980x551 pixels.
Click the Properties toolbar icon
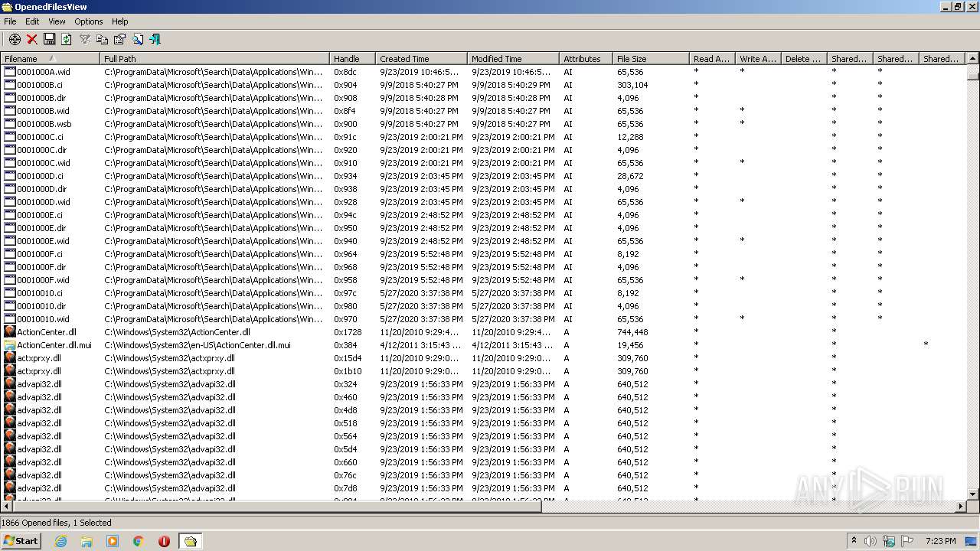(119, 39)
